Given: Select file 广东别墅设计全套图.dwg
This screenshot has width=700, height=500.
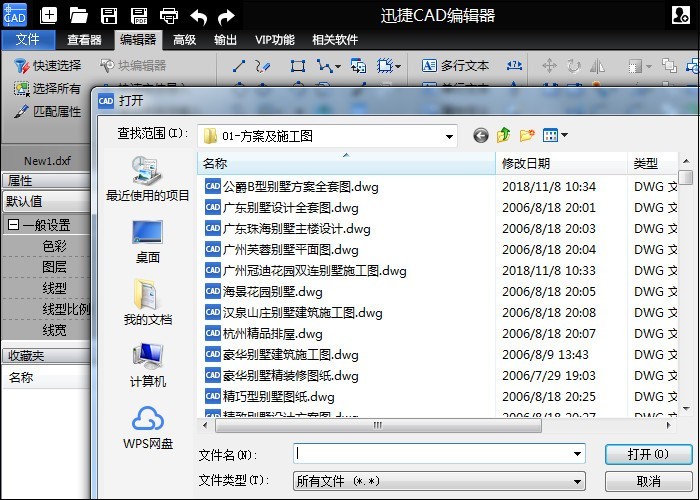Looking at the screenshot, I should [282, 207].
